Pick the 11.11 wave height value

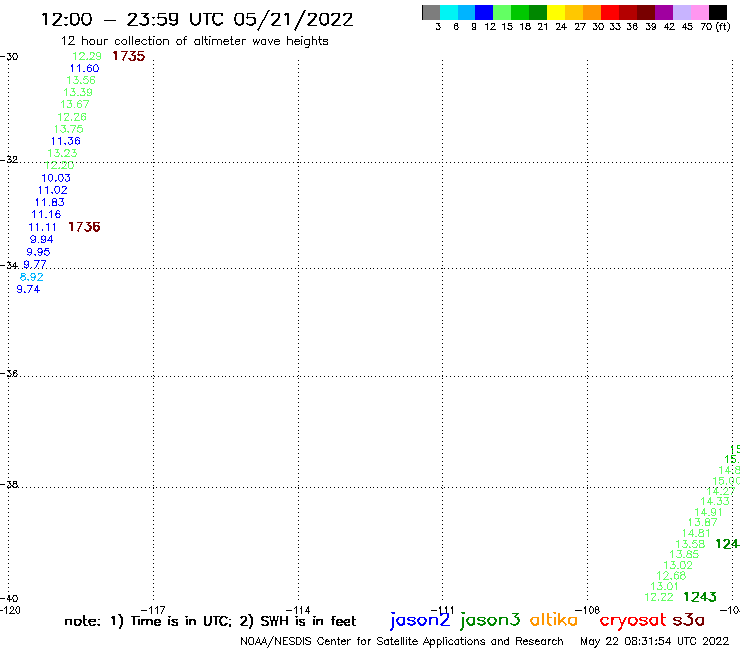pyautogui.click(x=42, y=228)
